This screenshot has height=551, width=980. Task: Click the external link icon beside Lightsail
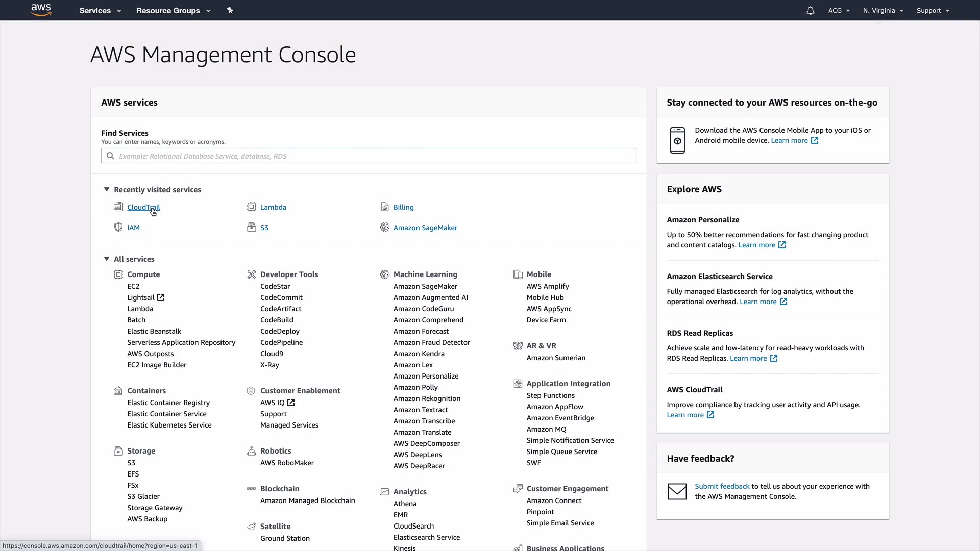161,297
